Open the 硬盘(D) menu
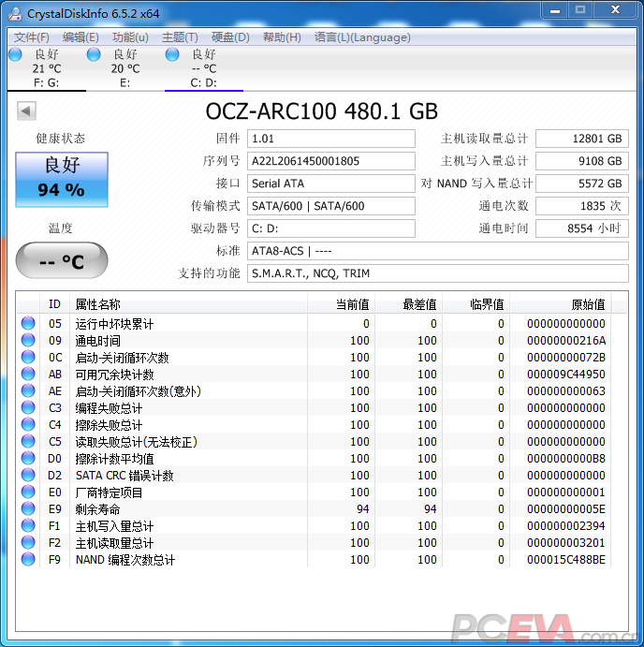Image resolution: width=644 pixels, height=647 pixels. 230,37
